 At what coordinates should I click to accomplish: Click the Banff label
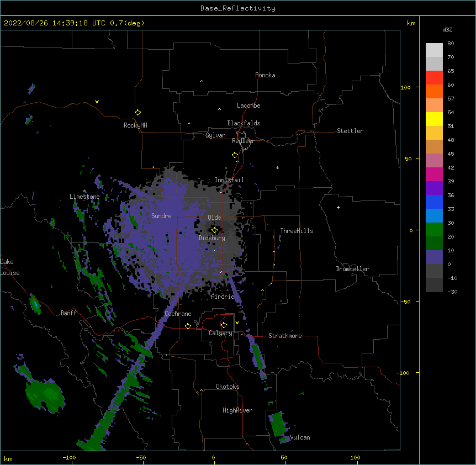click(68, 313)
